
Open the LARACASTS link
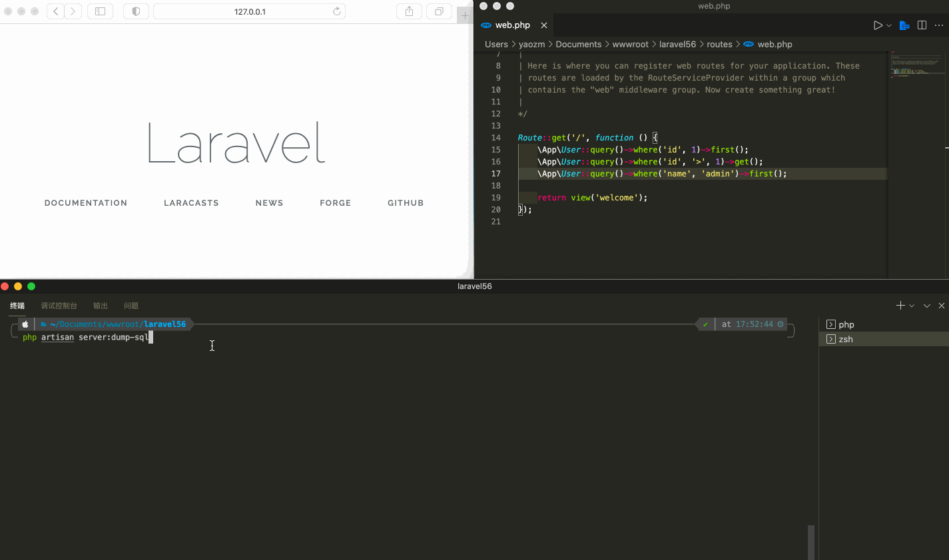[x=191, y=203]
